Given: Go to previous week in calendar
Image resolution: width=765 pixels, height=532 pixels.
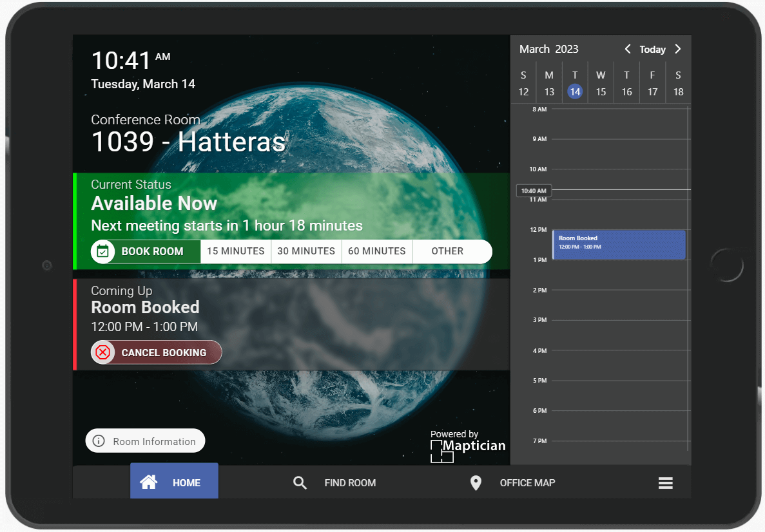Looking at the screenshot, I should pyautogui.click(x=627, y=49).
